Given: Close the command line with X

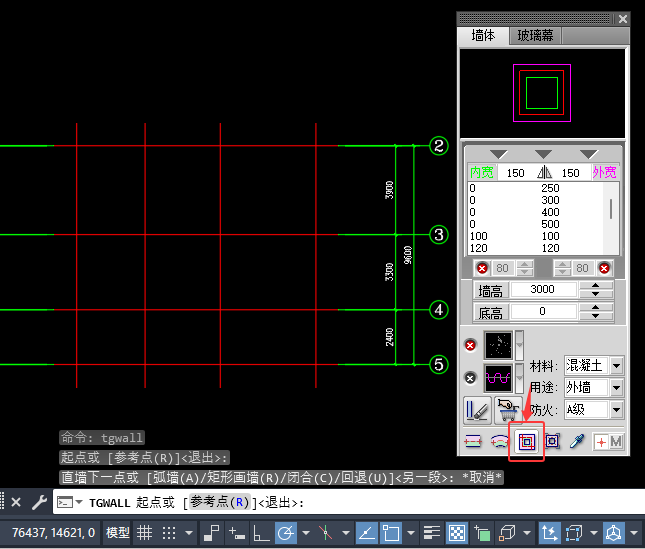Looking at the screenshot, I should (16, 502).
